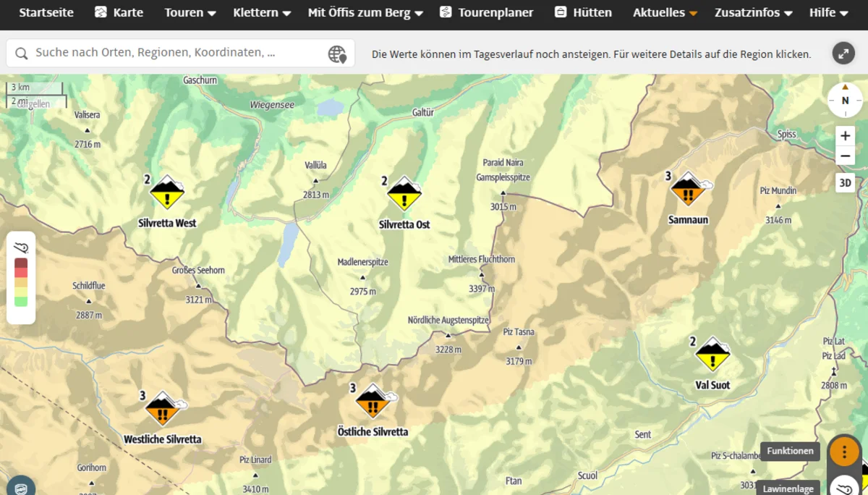The image size is (868, 495).
Task: Open the Aktuelles dropdown menu
Action: click(665, 12)
